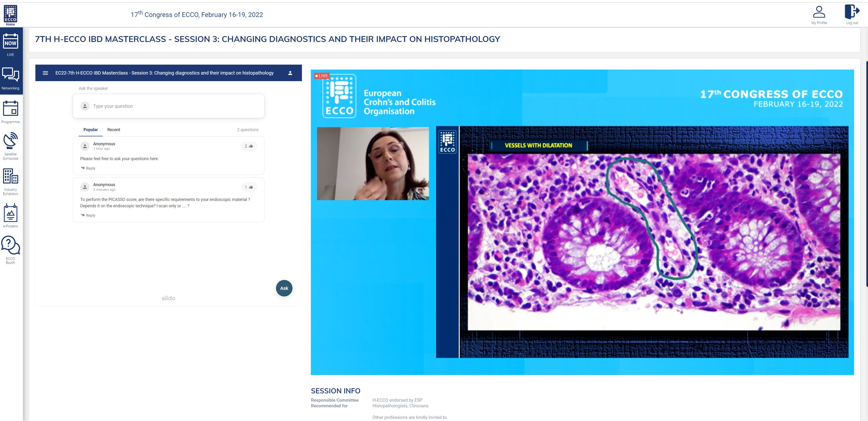Open the e-Posters section
Screen dimensions: 868x421
[10, 216]
